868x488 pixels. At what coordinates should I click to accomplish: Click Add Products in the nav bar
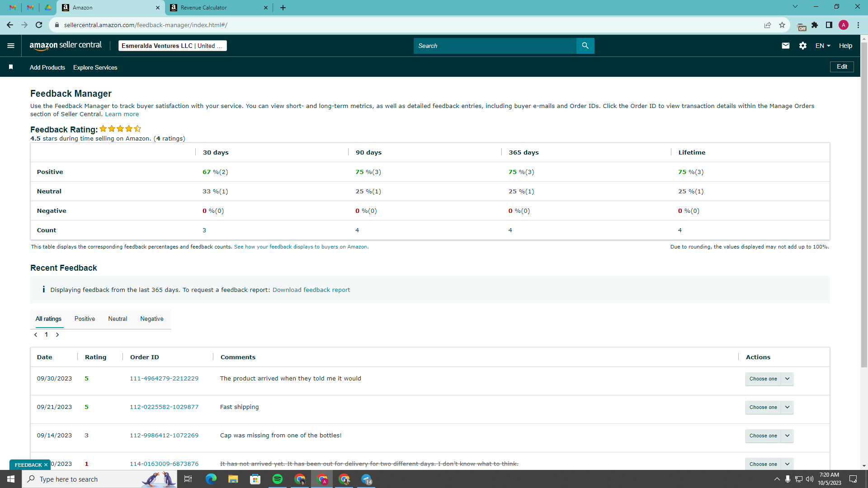pos(47,67)
